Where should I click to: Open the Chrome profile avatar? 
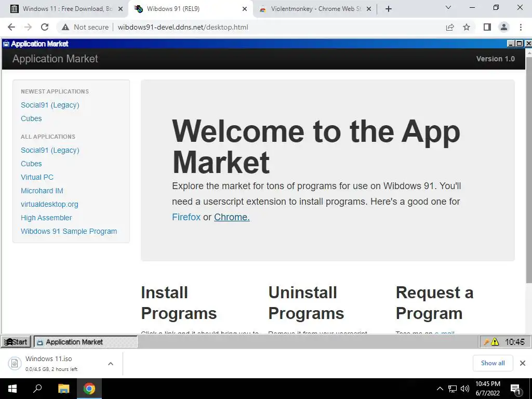pyautogui.click(x=504, y=27)
